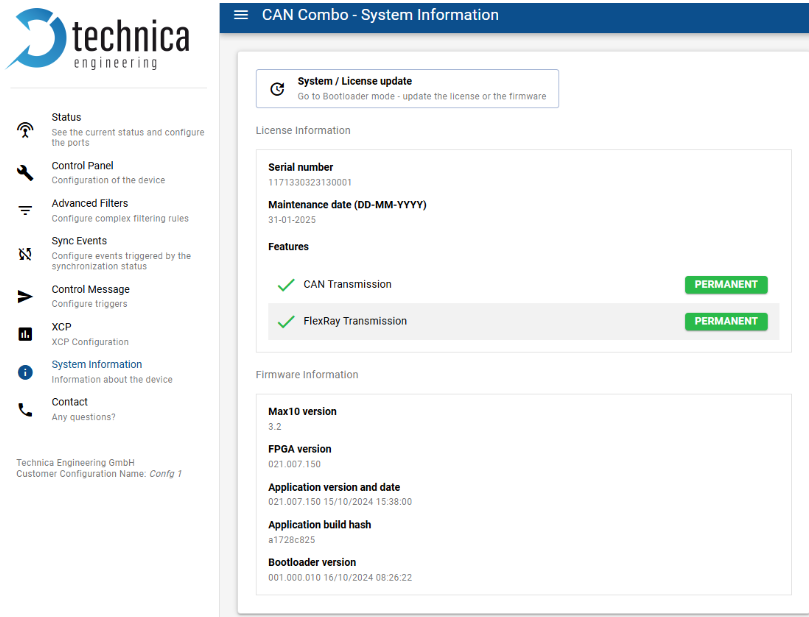The height and width of the screenshot is (617, 809).
Task: Click PERMANENT badge for FlexRay Transmission
Action: pos(726,322)
